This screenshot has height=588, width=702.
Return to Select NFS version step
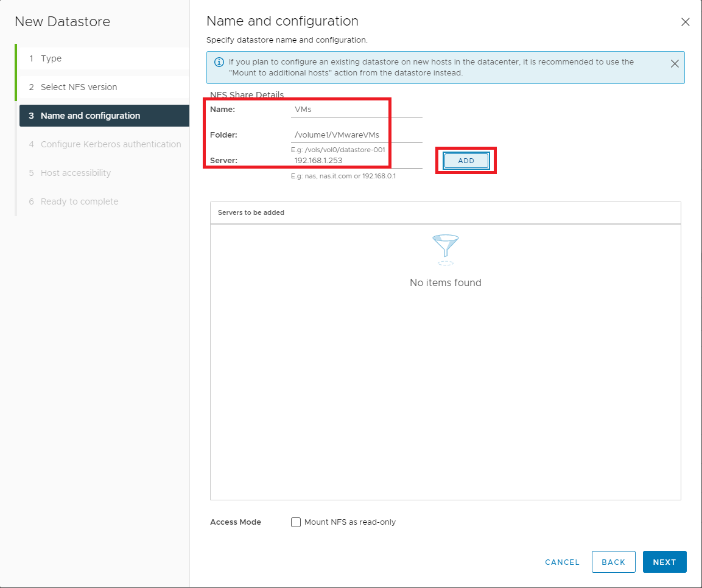79,87
